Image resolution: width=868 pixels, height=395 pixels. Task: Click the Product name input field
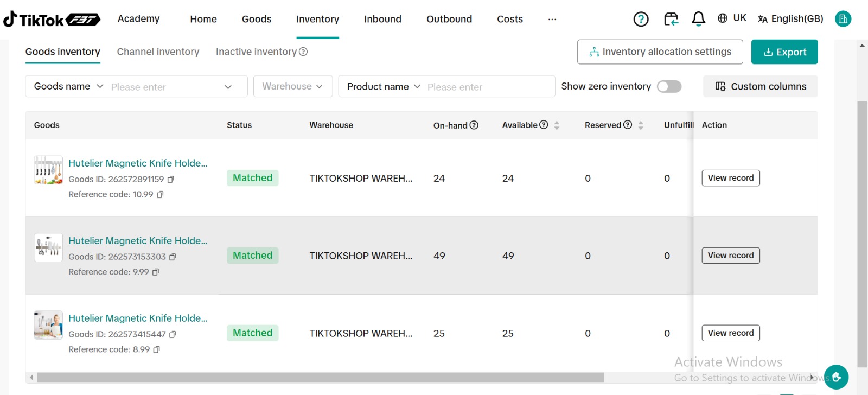coord(488,87)
